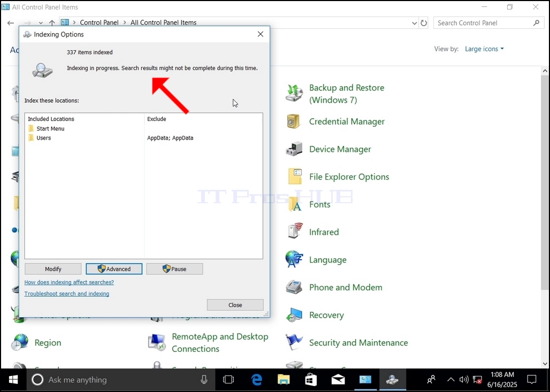Open Backup and Restore (Windows 7) icon
Viewport: 550px width, 392px height.
click(294, 93)
